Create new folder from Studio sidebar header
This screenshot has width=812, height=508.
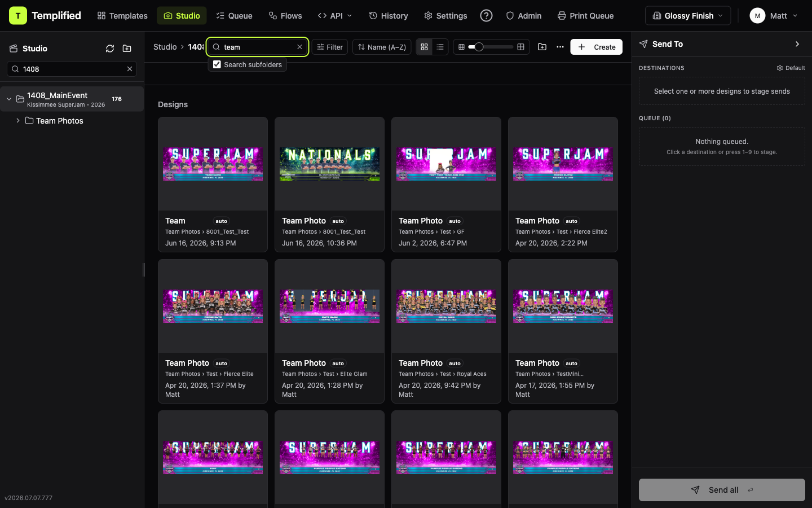(127, 49)
